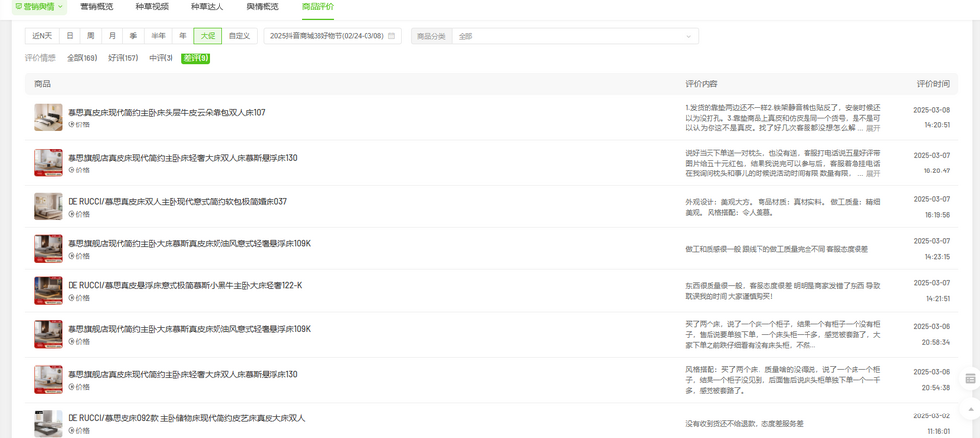Image resolution: width=980 pixels, height=438 pixels.
Task: Open the 慕思皮床092款 product link
Action: pos(186,418)
